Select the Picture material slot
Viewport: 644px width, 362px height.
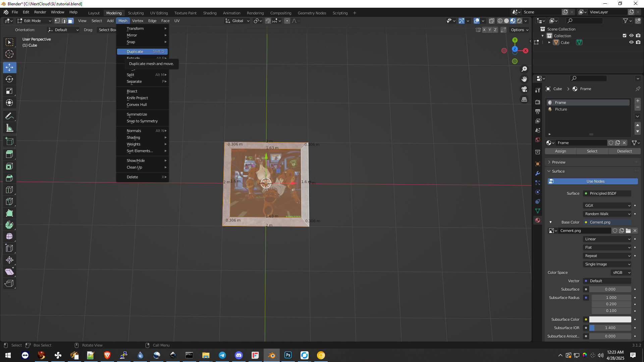click(x=588, y=109)
